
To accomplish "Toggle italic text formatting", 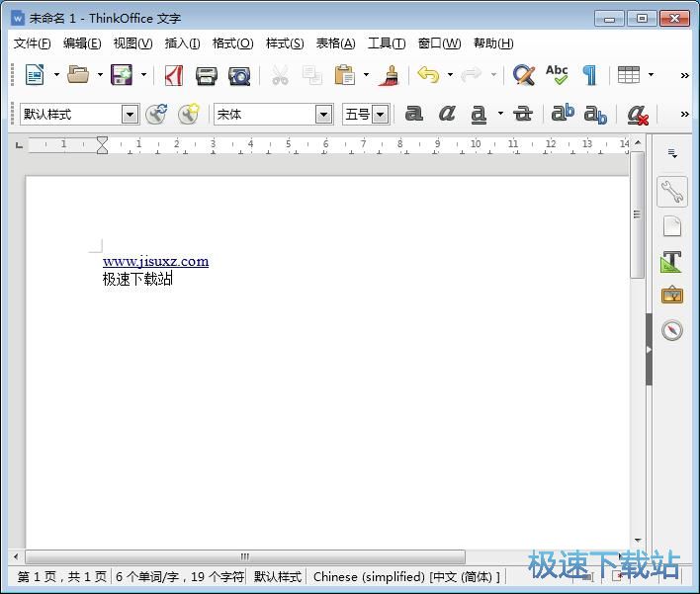I will [x=447, y=115].
